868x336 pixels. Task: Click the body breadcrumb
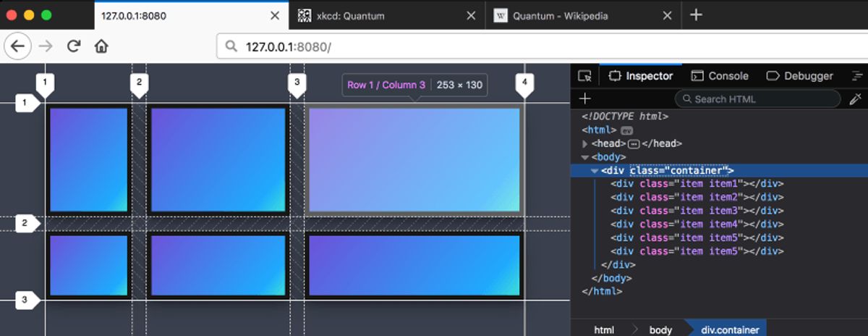[x=660, y=329]
